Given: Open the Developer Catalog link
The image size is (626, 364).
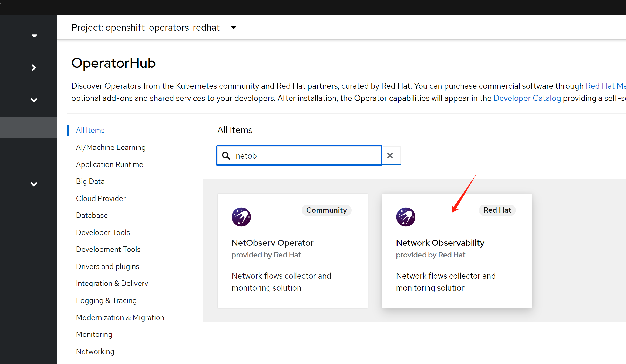Looking at the screenshot, I should click(x=527, y=98).
